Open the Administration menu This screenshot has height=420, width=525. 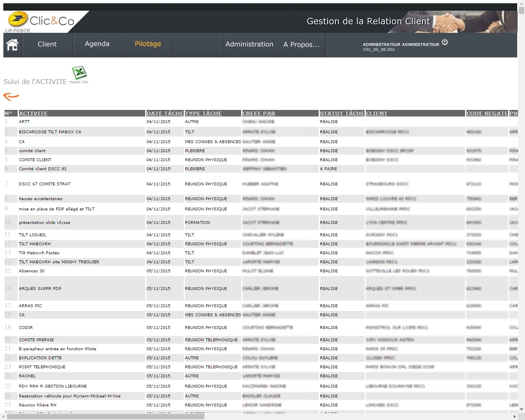249,44
